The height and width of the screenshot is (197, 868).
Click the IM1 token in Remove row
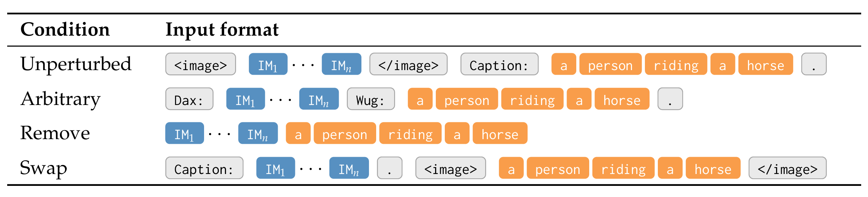184,133
